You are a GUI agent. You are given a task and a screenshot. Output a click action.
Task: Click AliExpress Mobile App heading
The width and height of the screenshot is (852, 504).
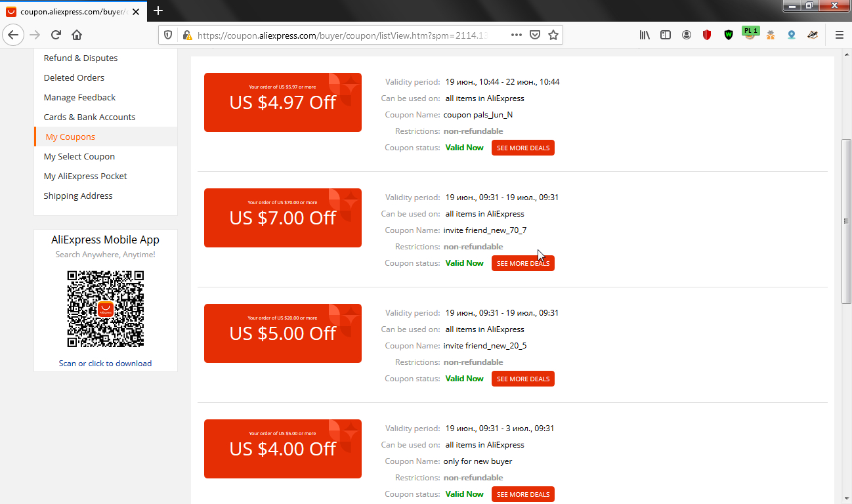coord(106,240)
